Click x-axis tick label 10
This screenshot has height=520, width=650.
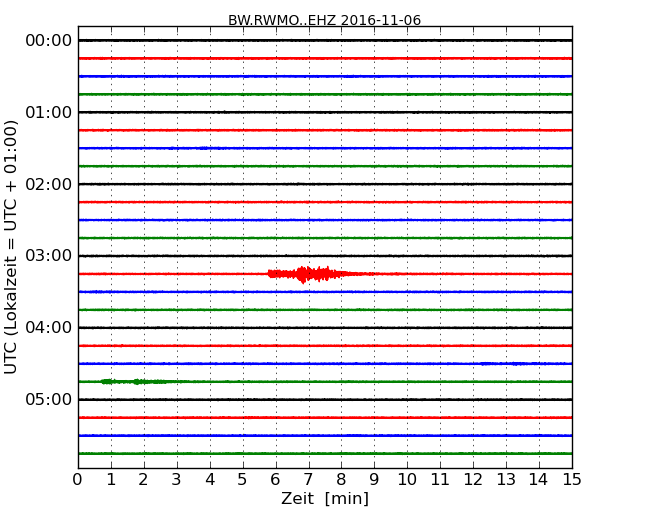pyautogui.click(x=407, y=480)
